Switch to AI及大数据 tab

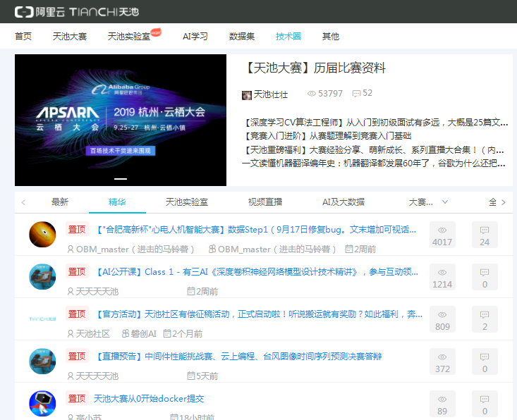tap(343, 202)
